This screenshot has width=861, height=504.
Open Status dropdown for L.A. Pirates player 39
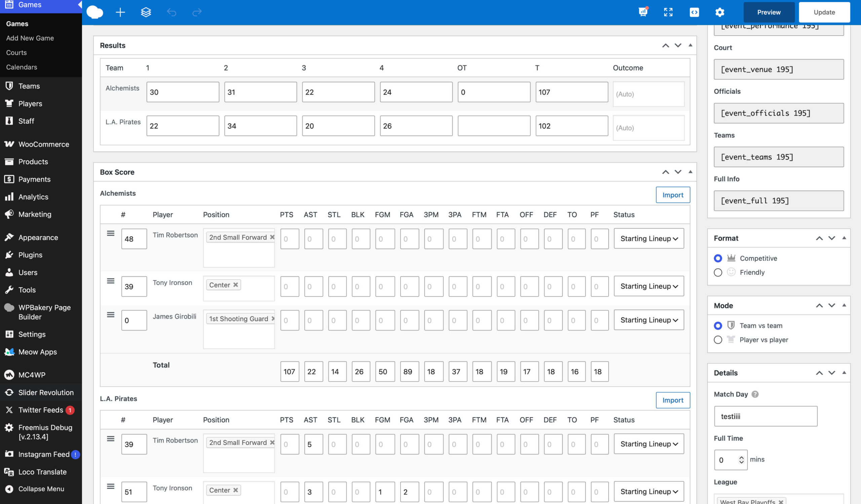[x=649, y=444]
